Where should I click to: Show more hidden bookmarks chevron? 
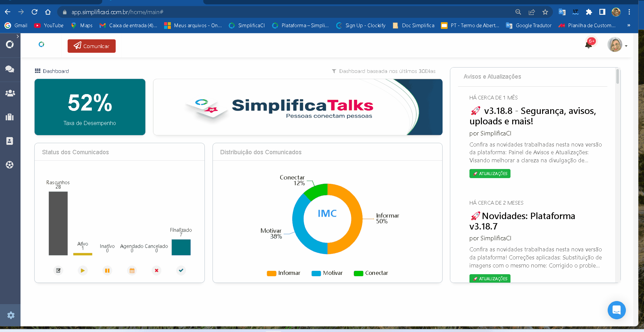click(x=629, y=26)
